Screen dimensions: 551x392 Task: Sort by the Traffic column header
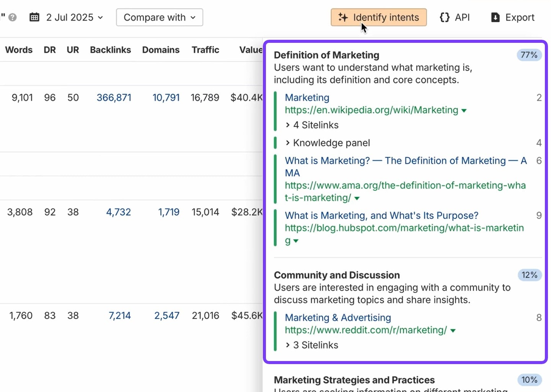(x=205, y=50)
